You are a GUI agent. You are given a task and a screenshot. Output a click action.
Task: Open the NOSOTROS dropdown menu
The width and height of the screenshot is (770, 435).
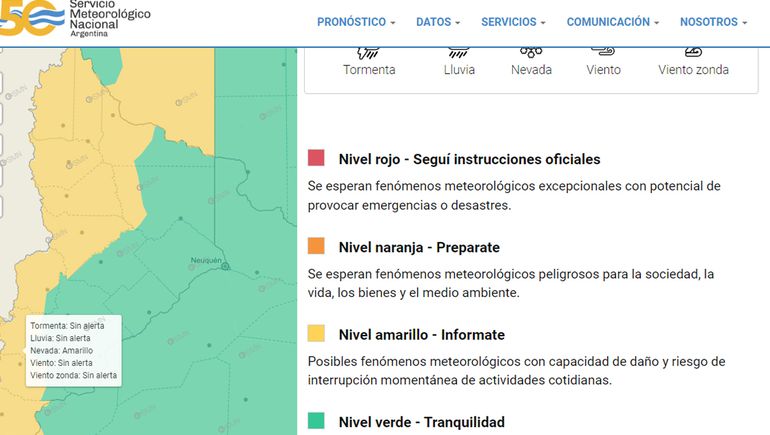[x=713, y=22]
